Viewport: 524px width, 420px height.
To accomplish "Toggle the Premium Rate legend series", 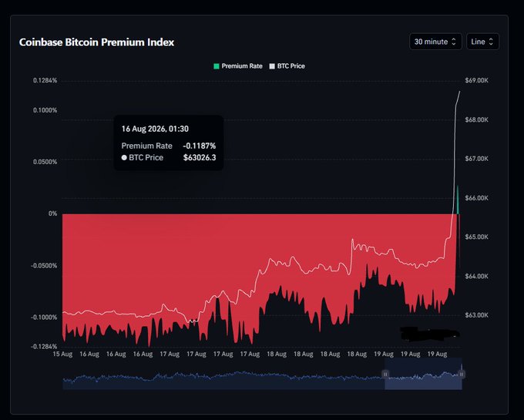I will [238, 66].
